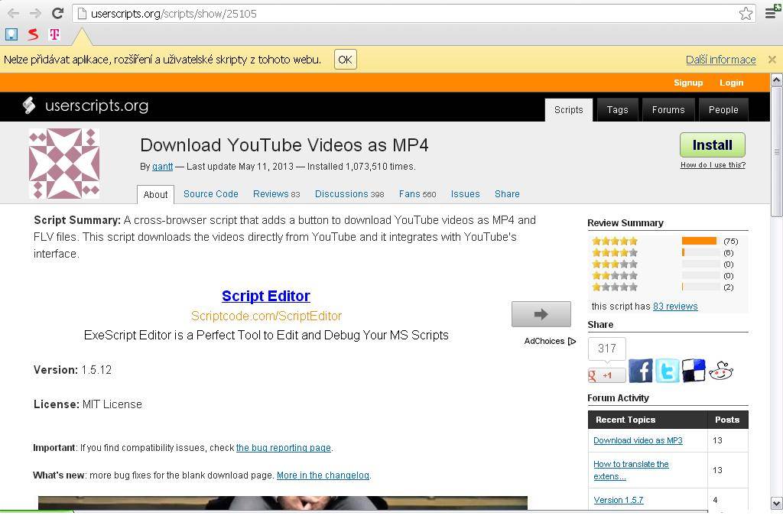This screenshot has width=783, height=532.
Task: Open the gantt author profile link
Action: pos(162,167)
